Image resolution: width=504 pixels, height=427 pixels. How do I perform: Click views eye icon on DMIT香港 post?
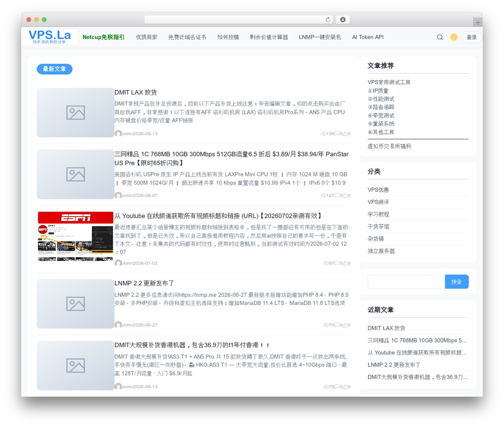point(326,387)
